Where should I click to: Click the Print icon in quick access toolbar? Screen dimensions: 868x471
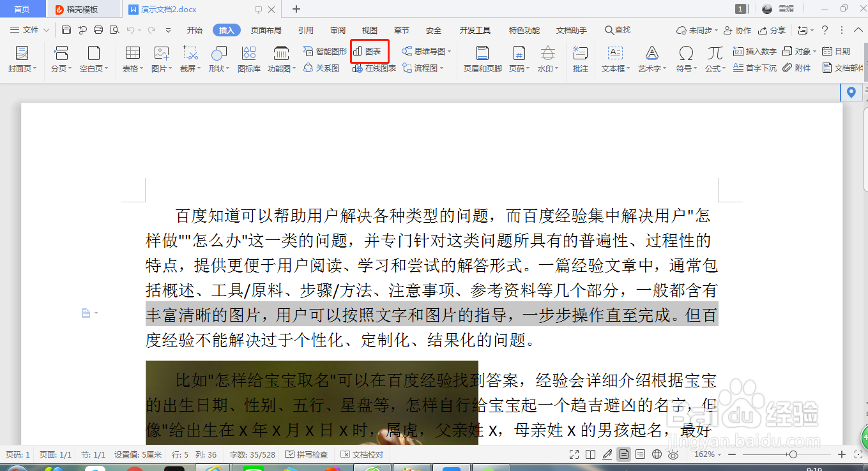(98, 30)
